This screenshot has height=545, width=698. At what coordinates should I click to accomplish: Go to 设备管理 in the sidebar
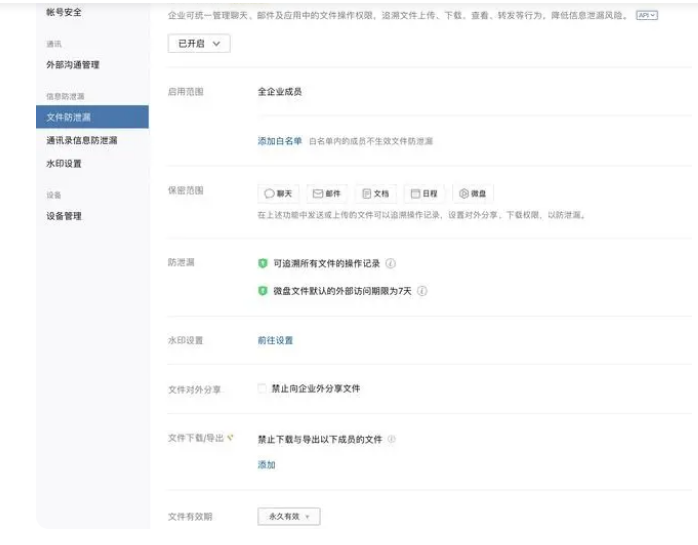tap(64, 216)
